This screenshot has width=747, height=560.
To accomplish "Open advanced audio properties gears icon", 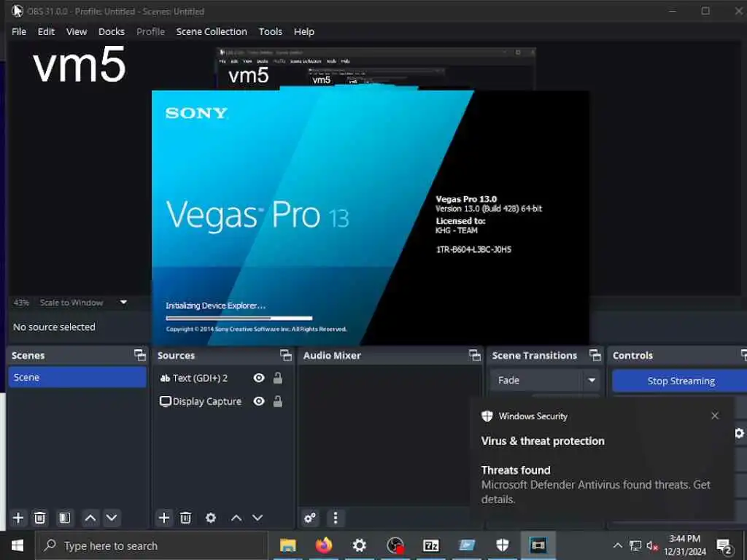I will [310, 518].
